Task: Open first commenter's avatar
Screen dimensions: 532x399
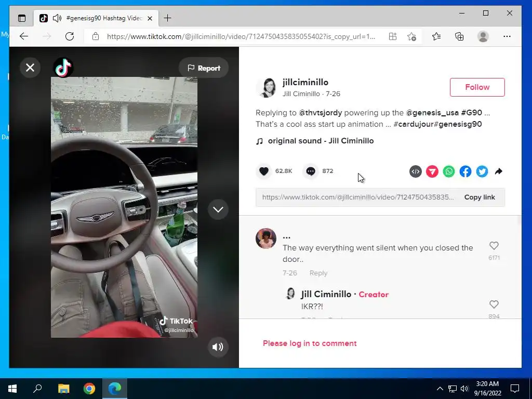Action: coord(265,238)
